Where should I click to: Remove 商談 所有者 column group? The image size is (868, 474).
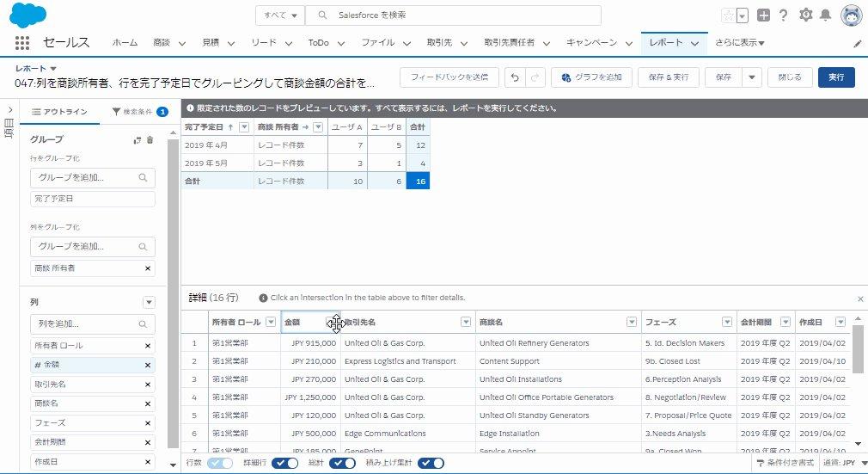(148, 268)
